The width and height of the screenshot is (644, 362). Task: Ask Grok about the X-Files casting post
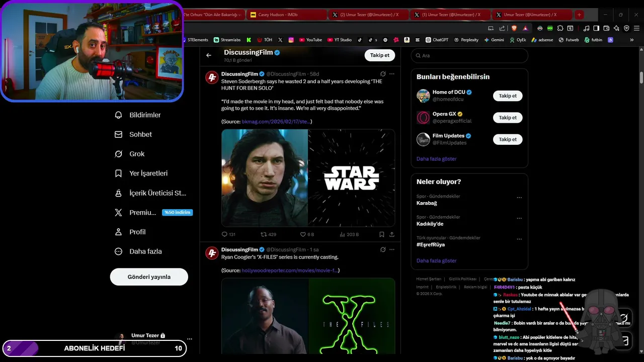click(x=383, y=249)
